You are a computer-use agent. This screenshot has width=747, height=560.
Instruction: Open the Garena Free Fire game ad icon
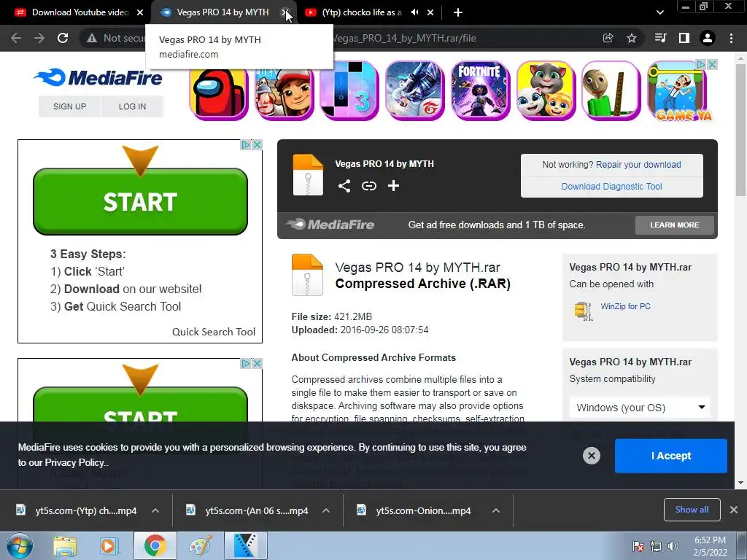[414, 90]
